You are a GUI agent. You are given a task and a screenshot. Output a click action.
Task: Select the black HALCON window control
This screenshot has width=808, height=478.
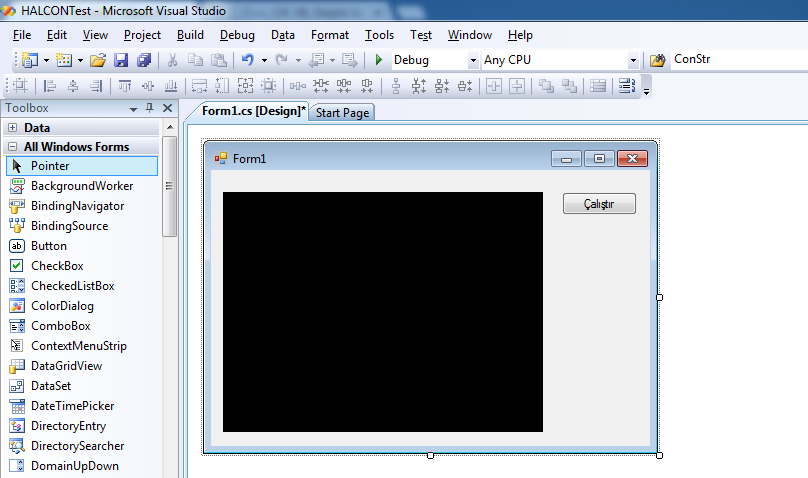[383, 312]
